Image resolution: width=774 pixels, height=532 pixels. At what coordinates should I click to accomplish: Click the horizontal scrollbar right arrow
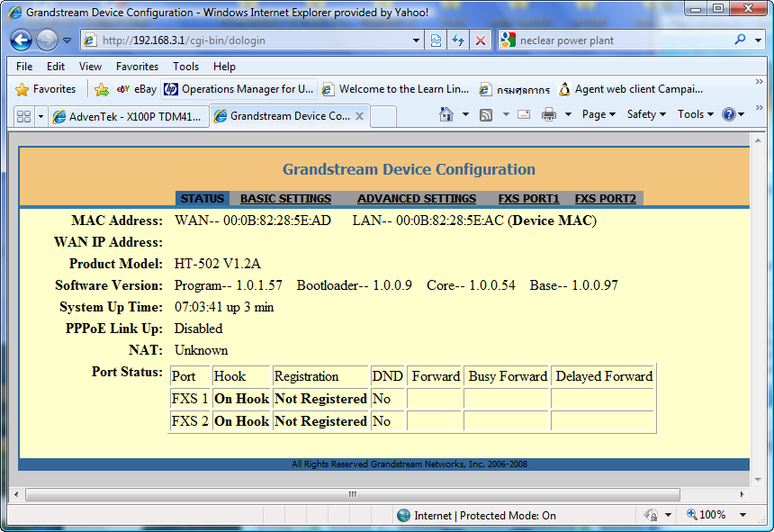click(x=742, y=494)
